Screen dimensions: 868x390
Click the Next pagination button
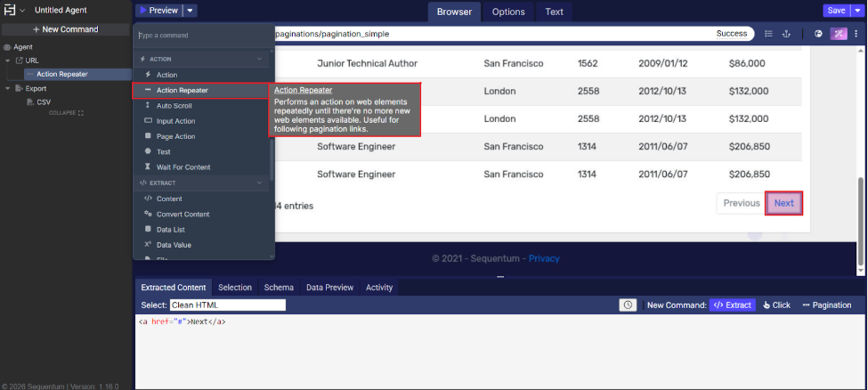pos(783,203)
